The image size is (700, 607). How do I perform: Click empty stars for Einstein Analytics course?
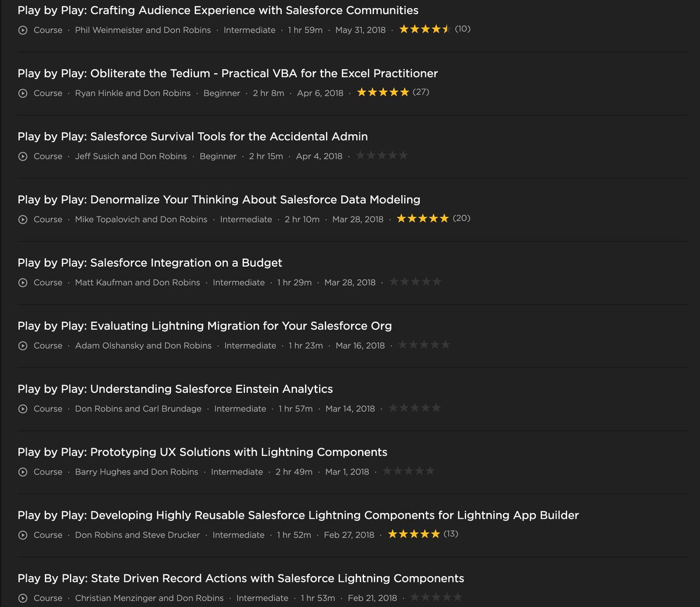[415, 408]
